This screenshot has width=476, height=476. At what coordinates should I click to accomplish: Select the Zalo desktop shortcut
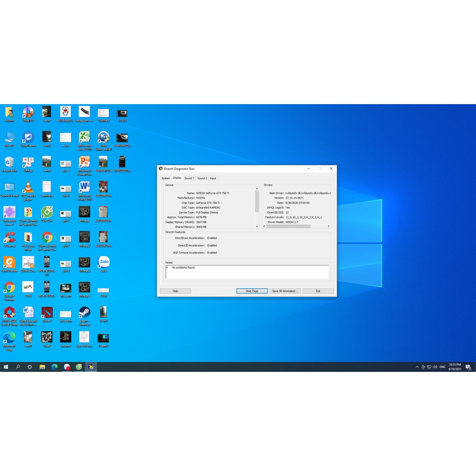(104, 264)
